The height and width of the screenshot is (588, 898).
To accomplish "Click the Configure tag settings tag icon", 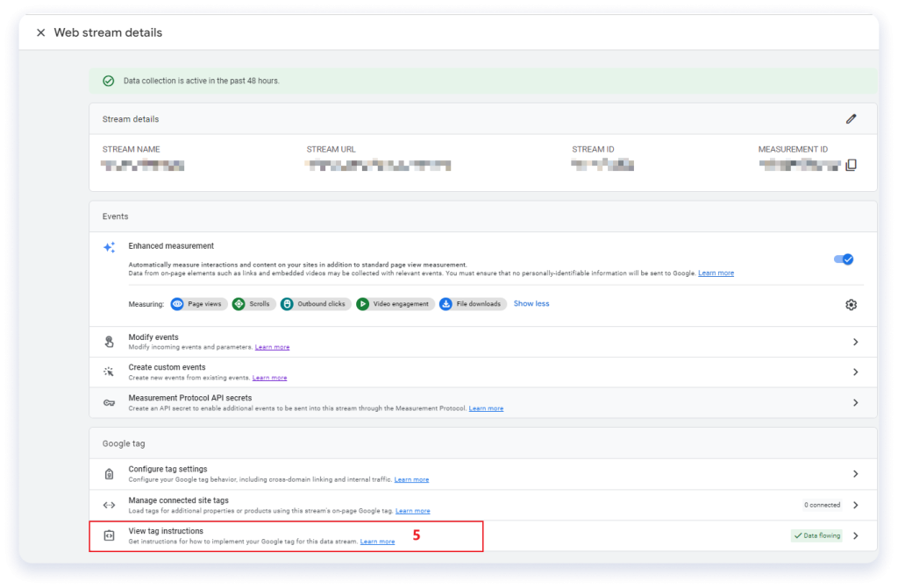I will point(110,473).
